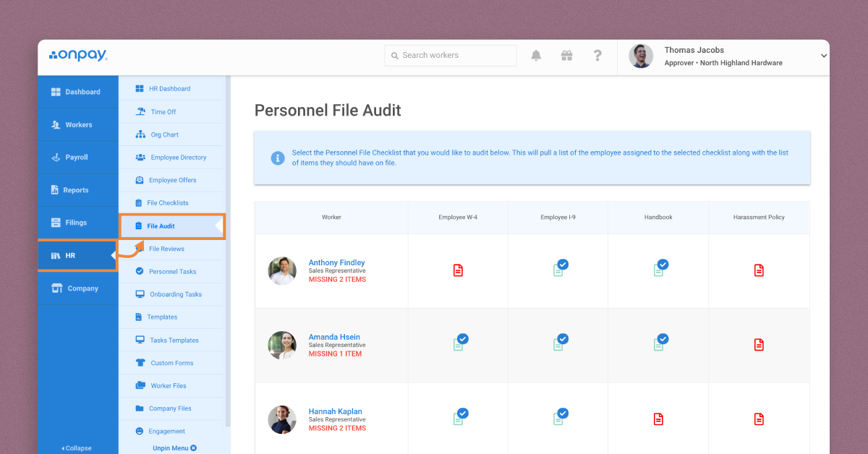Click Amanda Hsein's MISSING 1 ITEM text
868x454 pixels.
point(335,354)
